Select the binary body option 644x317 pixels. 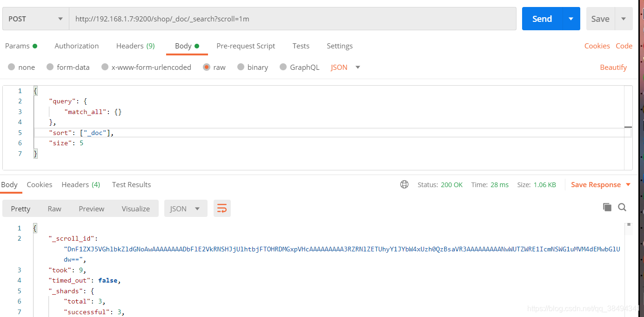pos(241,67)
